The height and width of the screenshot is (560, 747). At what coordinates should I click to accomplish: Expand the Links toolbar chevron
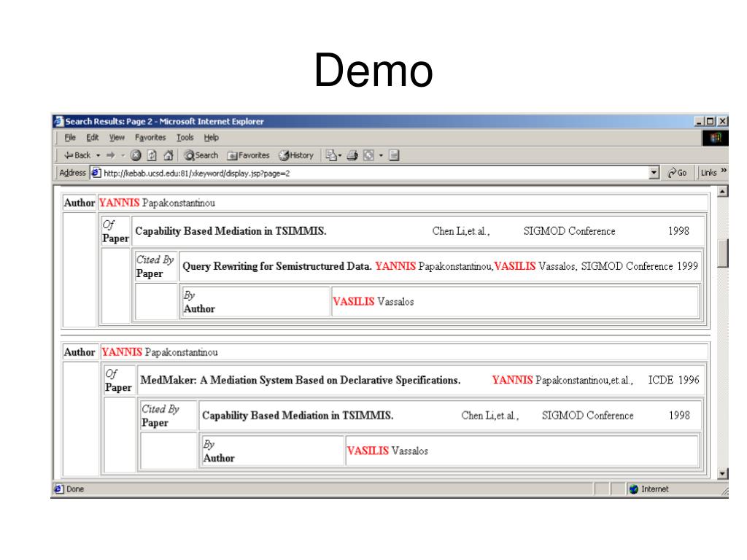coord(724,171)
